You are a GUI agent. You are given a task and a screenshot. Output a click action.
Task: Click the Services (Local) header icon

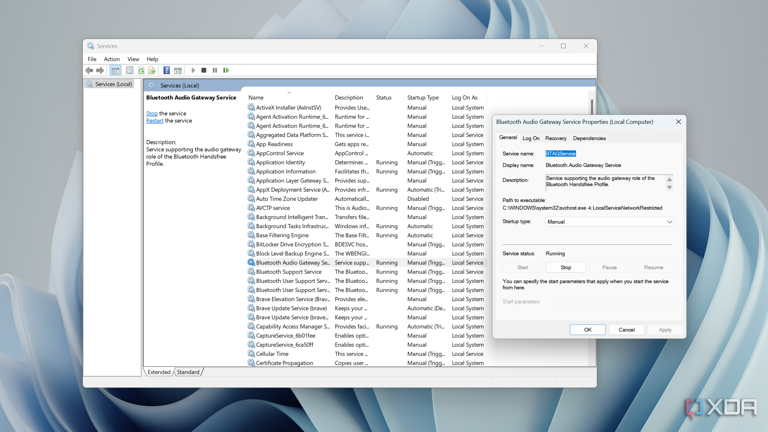tap(152, 85)
